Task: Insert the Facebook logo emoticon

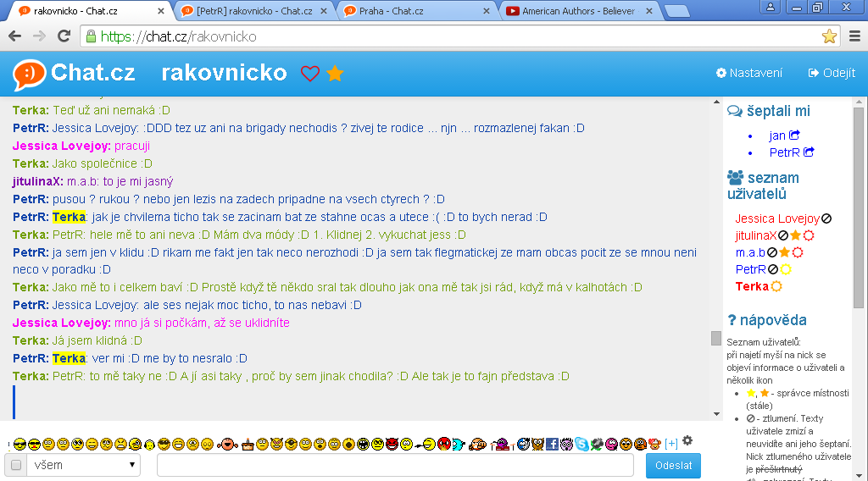Action: (552, 444)
